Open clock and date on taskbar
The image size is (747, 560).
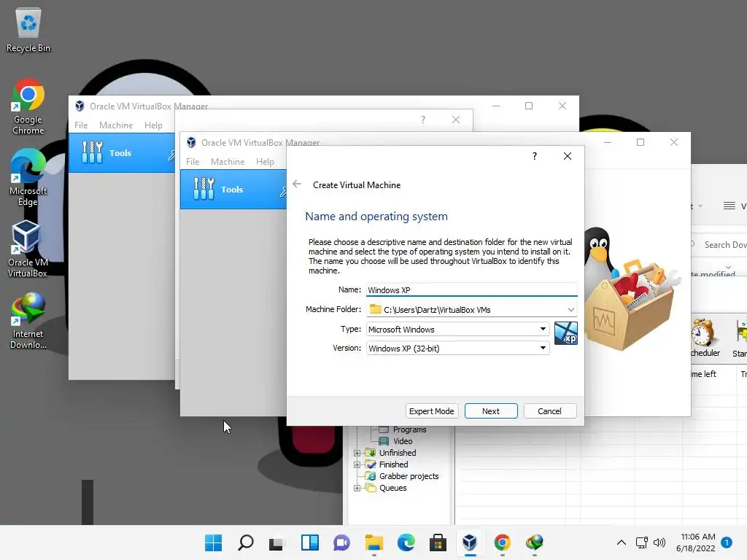(x=695, y=542)
